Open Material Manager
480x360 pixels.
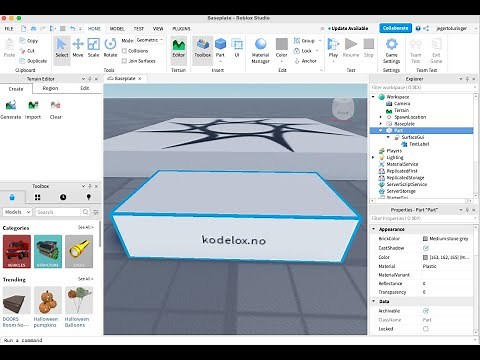260,51
